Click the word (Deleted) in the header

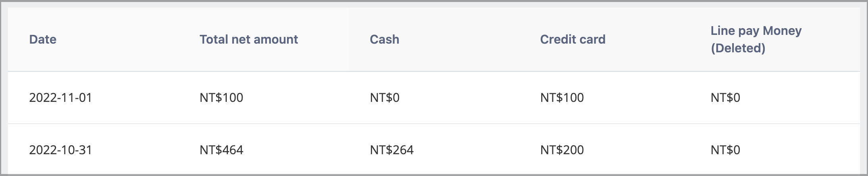(738, 48)
